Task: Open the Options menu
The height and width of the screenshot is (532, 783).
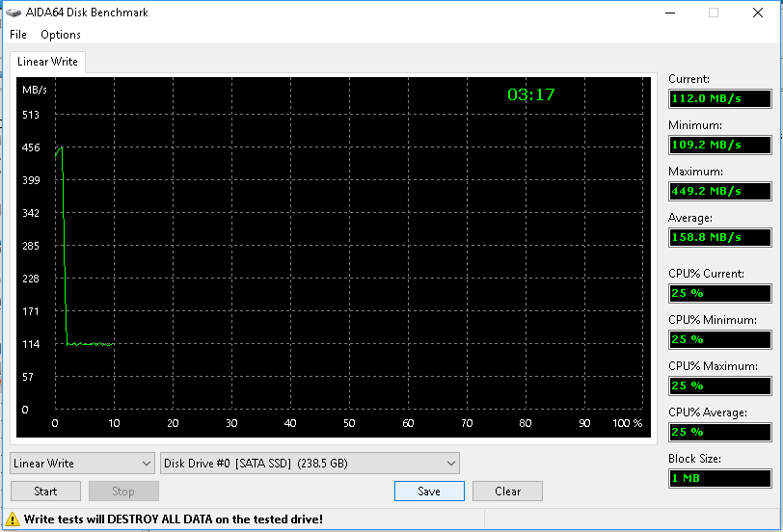Action: click(x=61, y=35)
